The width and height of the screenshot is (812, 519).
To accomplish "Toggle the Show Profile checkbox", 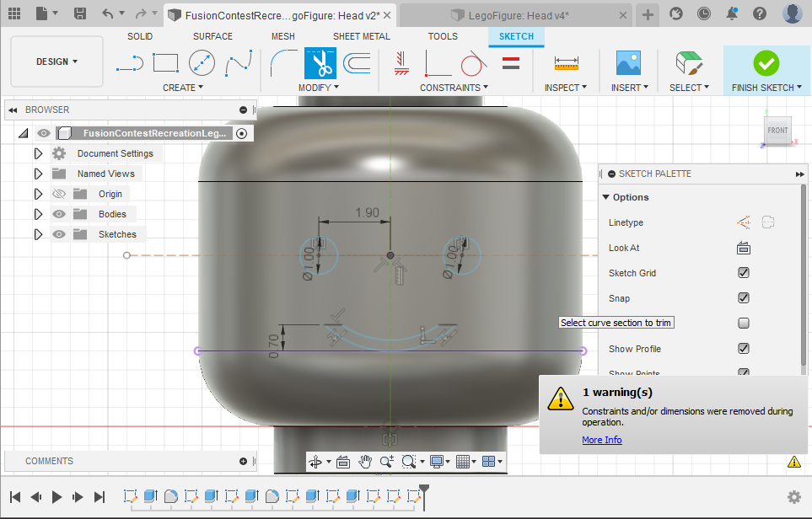I will [x=744, y=348].
